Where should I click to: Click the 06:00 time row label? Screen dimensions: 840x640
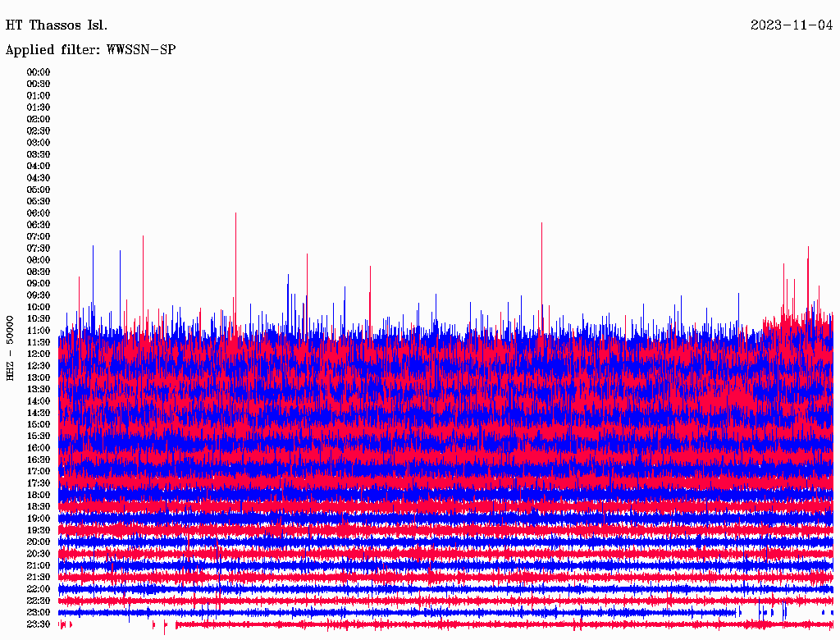(x=39, y=213)
